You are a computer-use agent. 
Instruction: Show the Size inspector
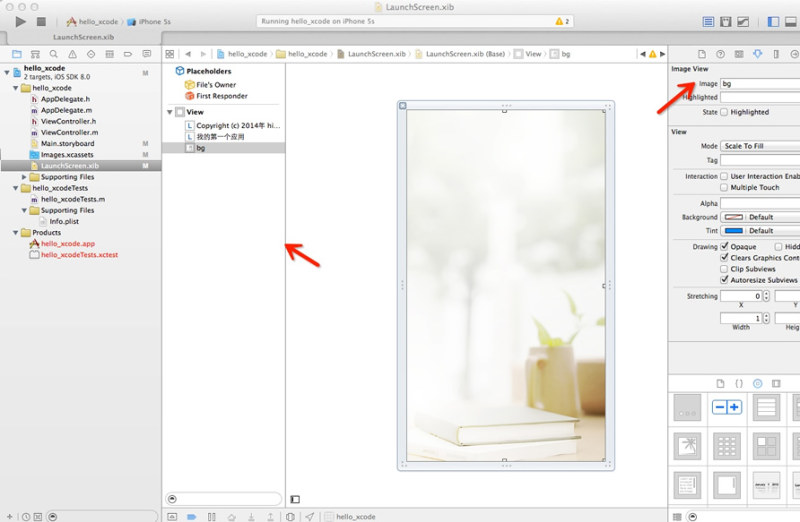(x=776, y=54)
